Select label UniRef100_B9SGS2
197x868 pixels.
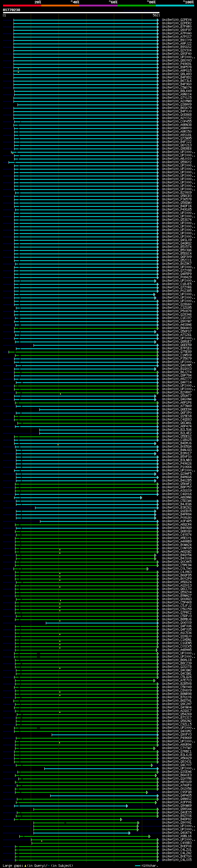coord(177,47)
